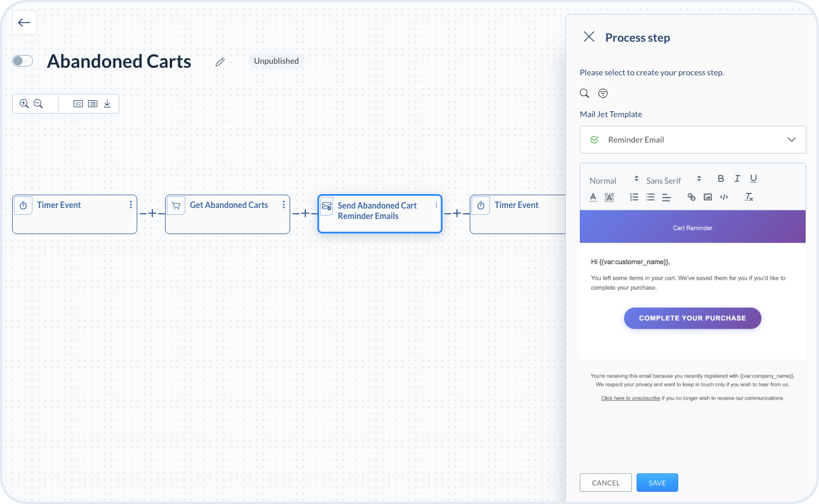Viewport: 819px width, 504px height.
Task: Toggle bold formatting in the editor
Action: [721, 178]
